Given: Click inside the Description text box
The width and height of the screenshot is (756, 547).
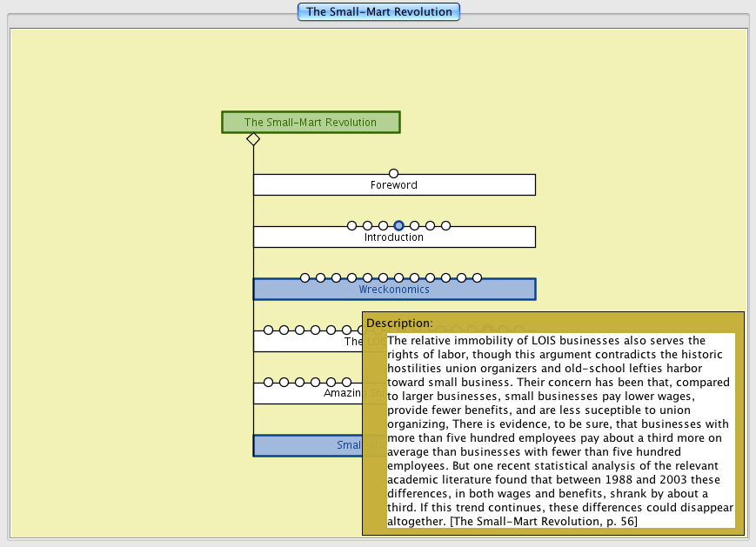Looking at the screenshot, I should pos(560,430).
